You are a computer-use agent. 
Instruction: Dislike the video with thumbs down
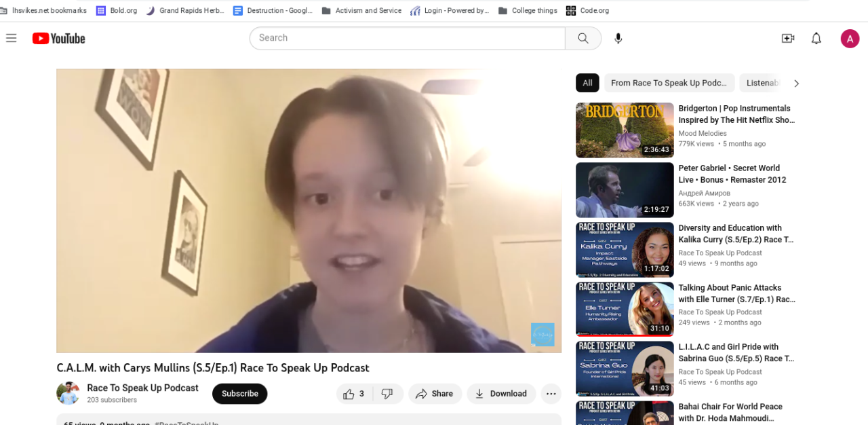387,394
